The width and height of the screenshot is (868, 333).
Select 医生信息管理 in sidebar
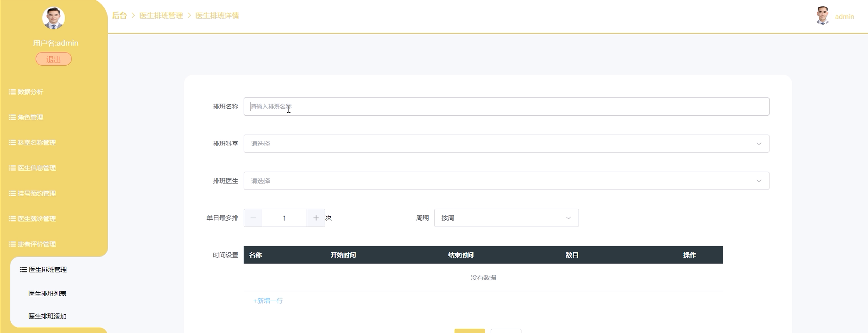click(x=36, y=168)
